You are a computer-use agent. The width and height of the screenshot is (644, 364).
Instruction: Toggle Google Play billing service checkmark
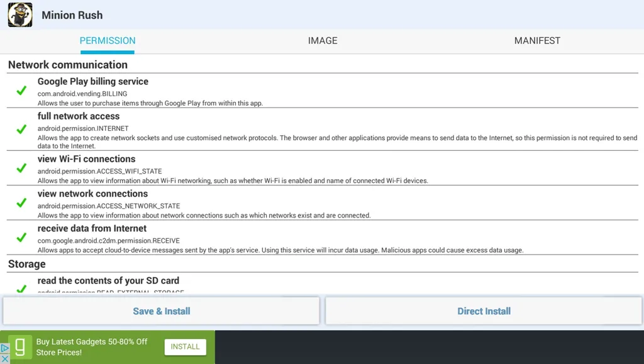coord(21,91)
